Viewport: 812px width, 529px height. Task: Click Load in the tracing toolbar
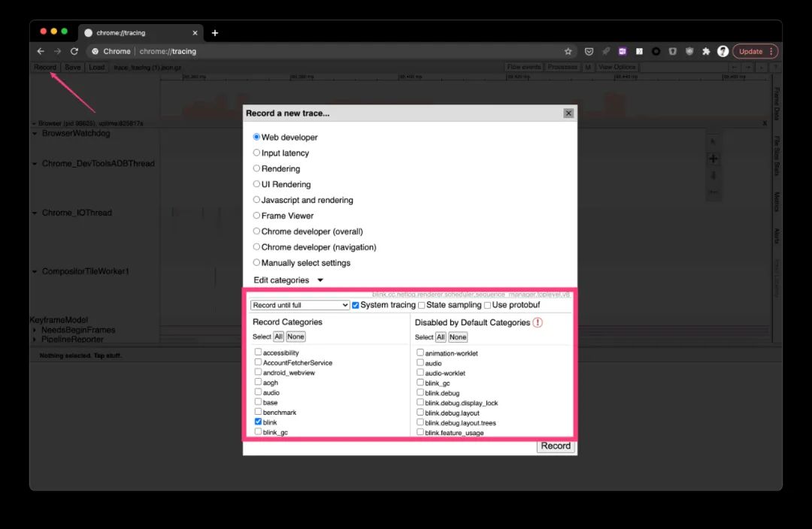[97, 68]
